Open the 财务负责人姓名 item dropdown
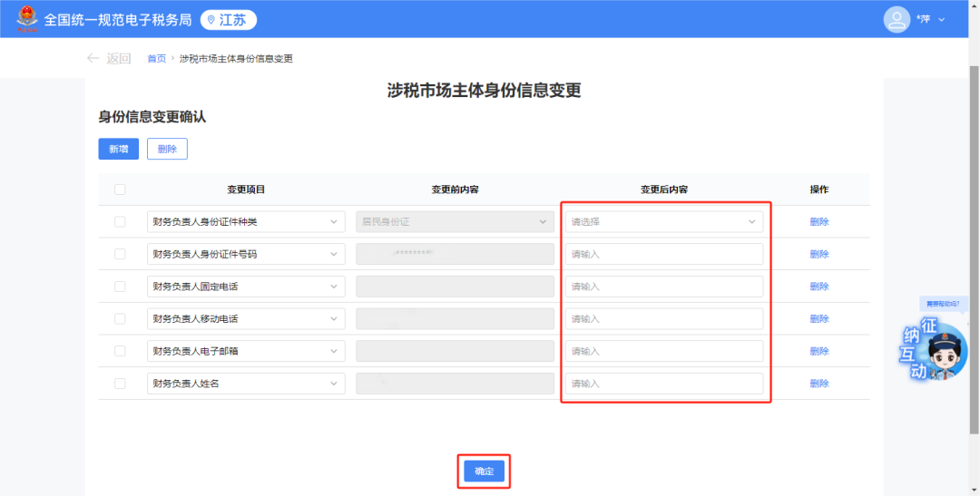980x496 pixels. [x=246, y=384]
